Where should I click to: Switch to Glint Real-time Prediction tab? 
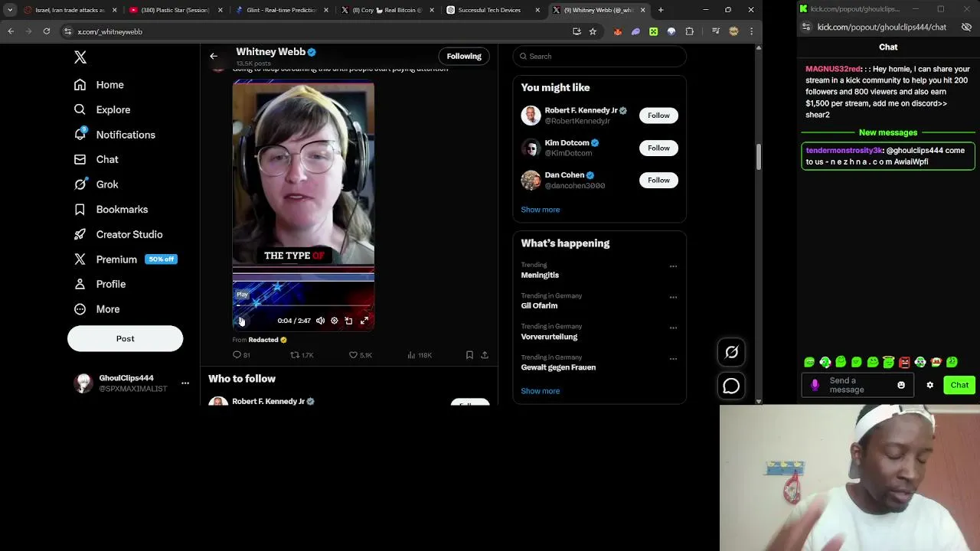pos(281,10)
